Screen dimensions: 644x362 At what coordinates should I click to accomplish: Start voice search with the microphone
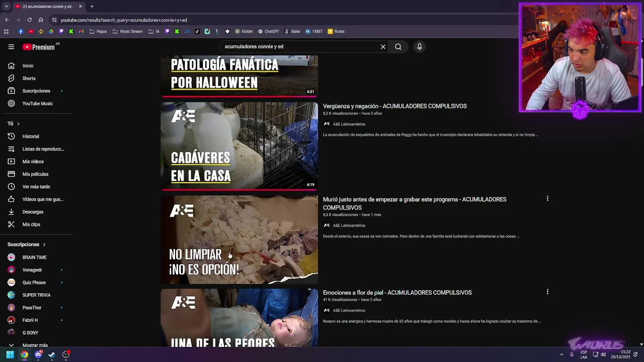[x=420, y=47]
